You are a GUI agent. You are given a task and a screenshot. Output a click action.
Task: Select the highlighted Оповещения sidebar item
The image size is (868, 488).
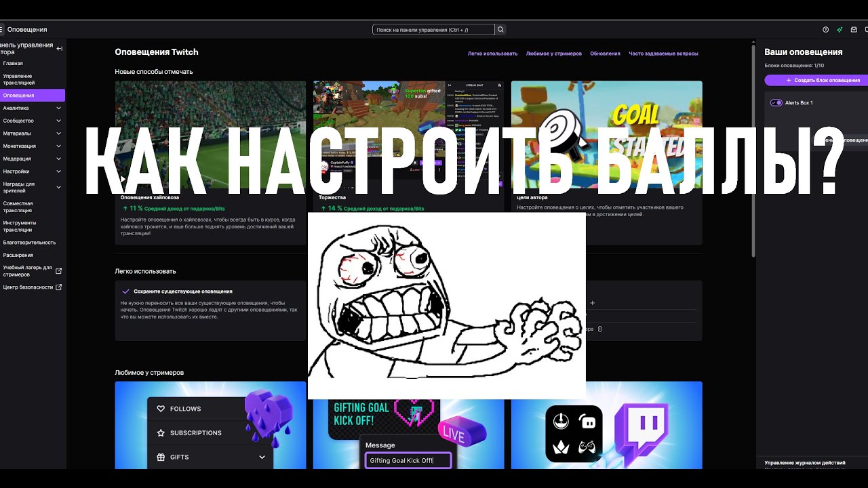(33, 96)
